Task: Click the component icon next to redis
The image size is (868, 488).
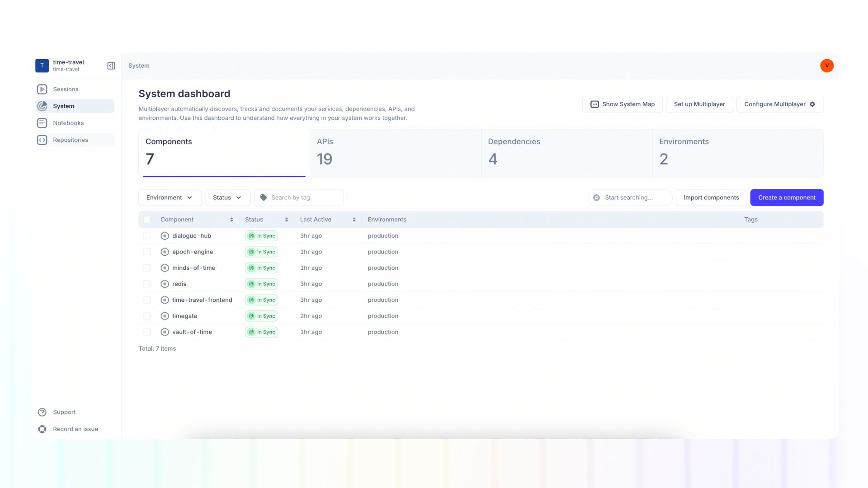Action: pyautogui.click(x=165, y=284)
